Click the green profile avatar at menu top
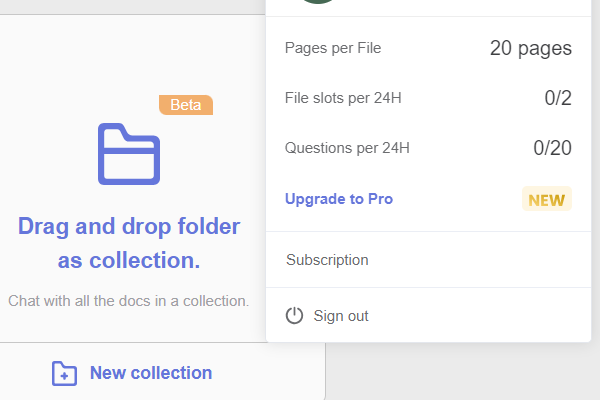Viewport: 600px width, 400px height. pos(320,2)
